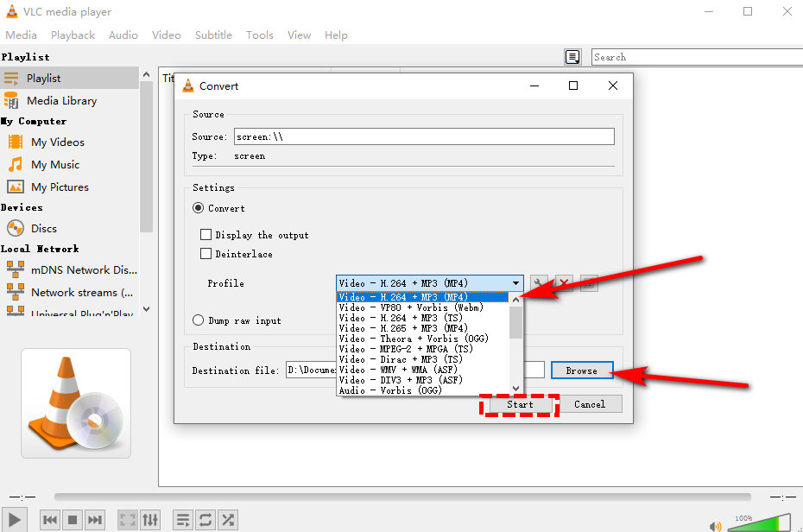Screen dimensions: 803x532
Task: Create a new profile icon button
Action: pyautogui.click(x=589, y=283)
